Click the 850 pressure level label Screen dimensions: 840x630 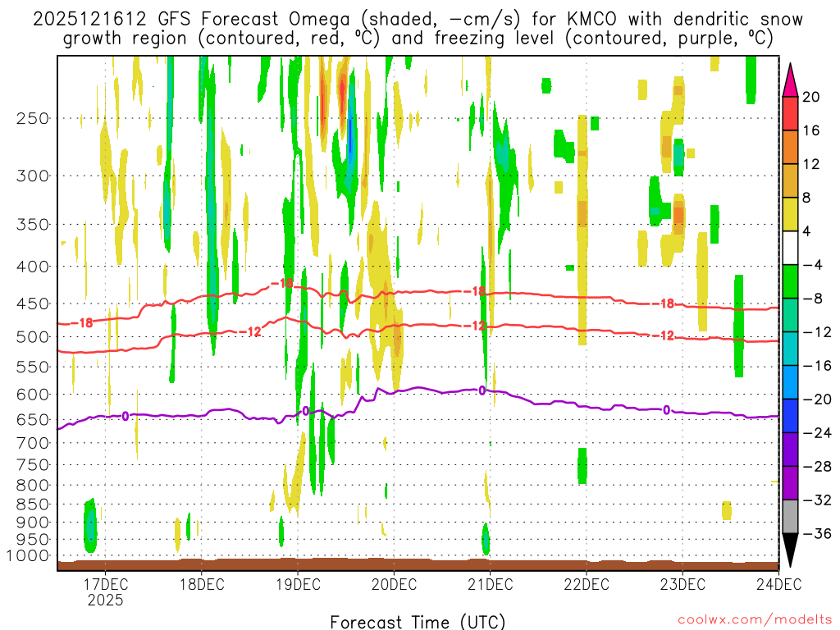(32, 504)
